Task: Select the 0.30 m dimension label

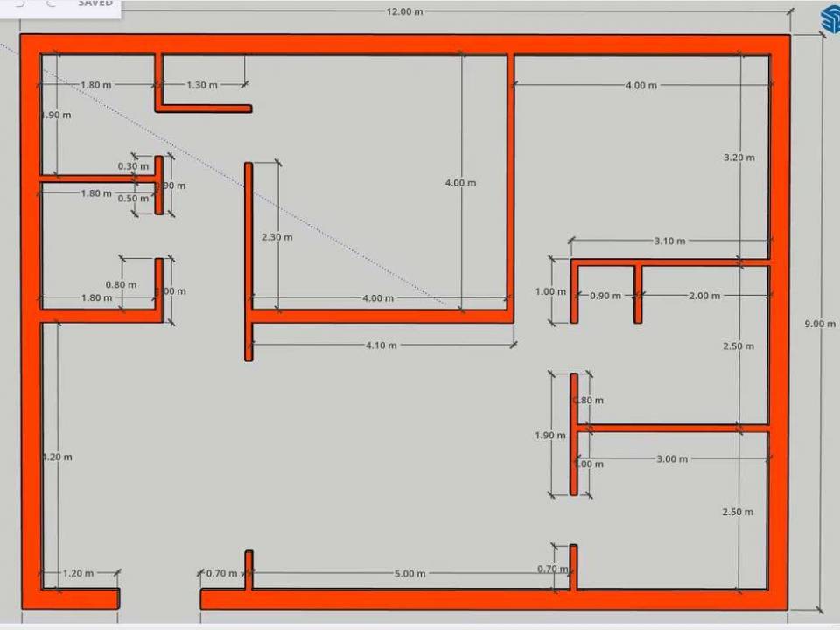Action: click(x=133, y=166)
